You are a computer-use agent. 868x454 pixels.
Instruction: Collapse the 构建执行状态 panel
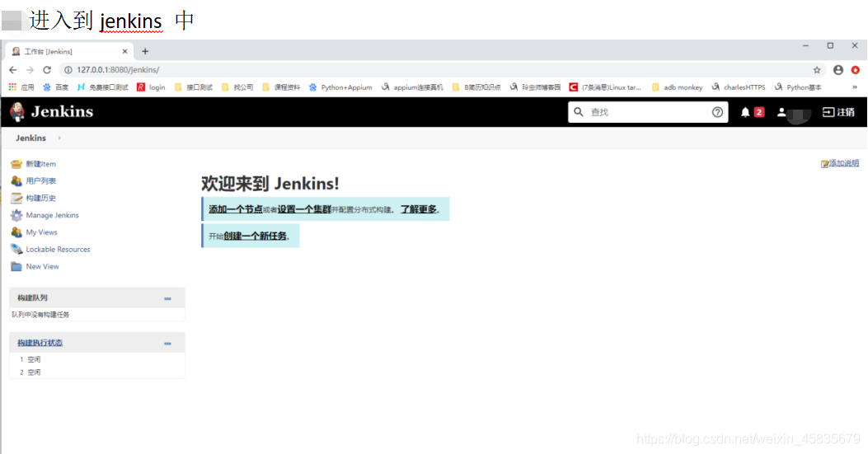pyautogui.click(x=167, y=344)
